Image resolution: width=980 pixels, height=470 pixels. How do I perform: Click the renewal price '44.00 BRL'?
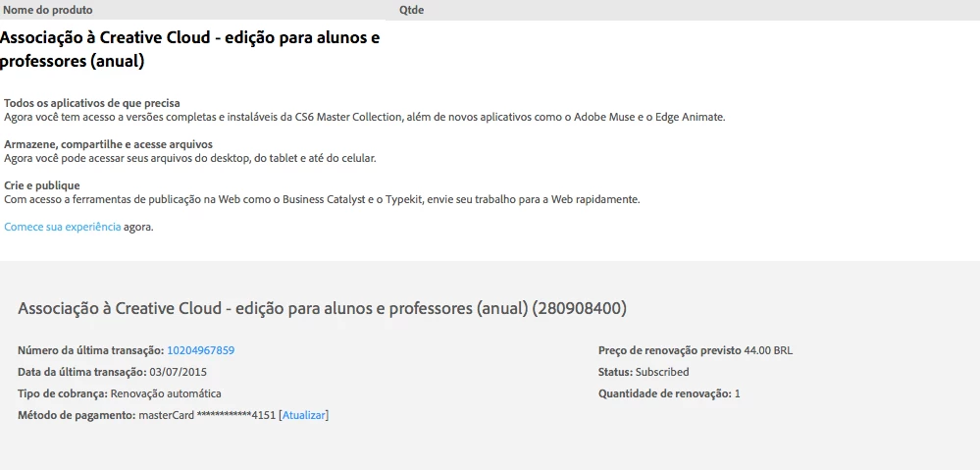[768, 350]
